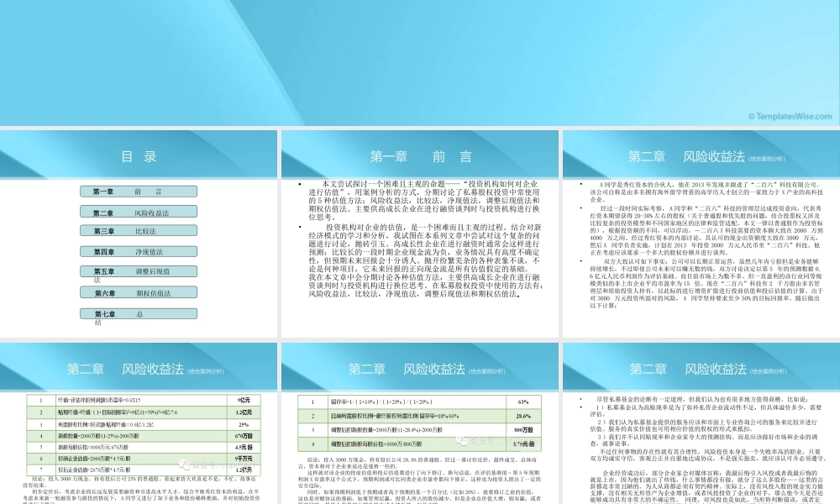Click the paragraph starting 双方大致认可如下事实
840x504 pixels.
click(706, 283)
